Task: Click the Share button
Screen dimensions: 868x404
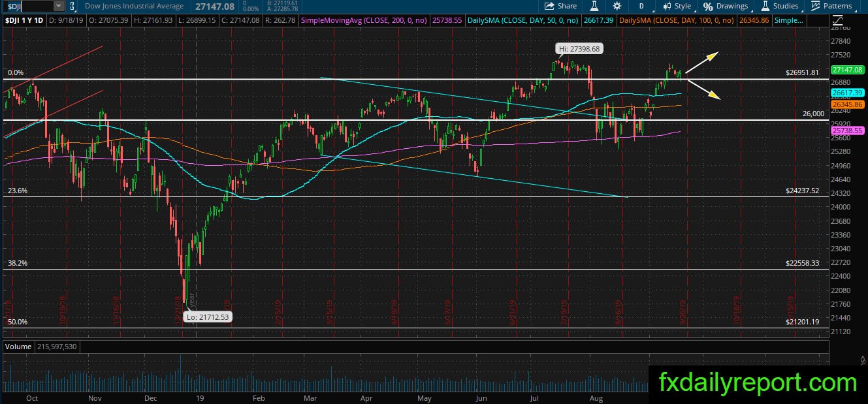Action: pos(560,6)
